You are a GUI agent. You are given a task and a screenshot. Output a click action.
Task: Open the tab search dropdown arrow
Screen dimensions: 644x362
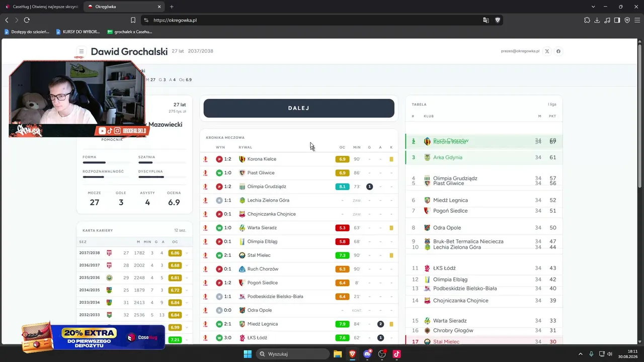[593, 7]
